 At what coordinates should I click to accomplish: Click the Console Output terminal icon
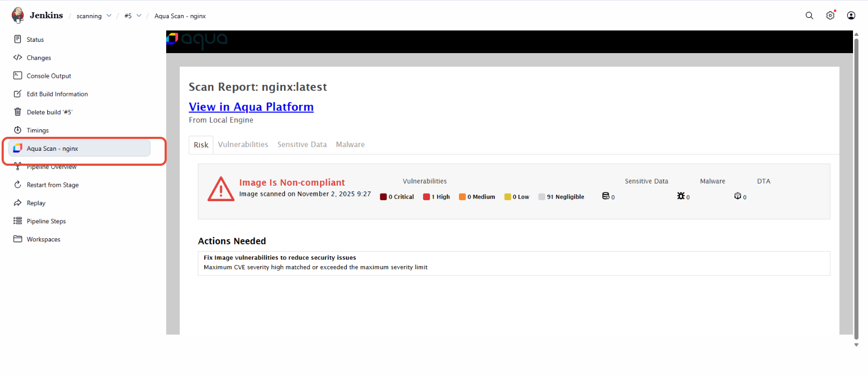(18, 76)
